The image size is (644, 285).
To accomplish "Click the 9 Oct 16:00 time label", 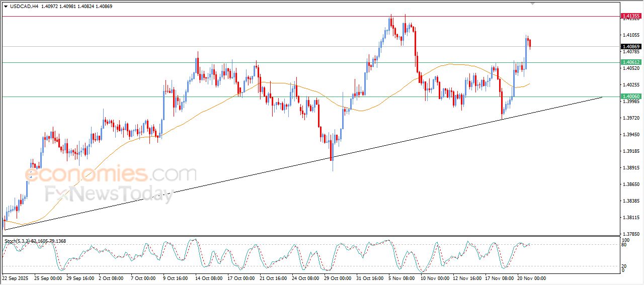I will pyautogui.click(x=176, y=278).
